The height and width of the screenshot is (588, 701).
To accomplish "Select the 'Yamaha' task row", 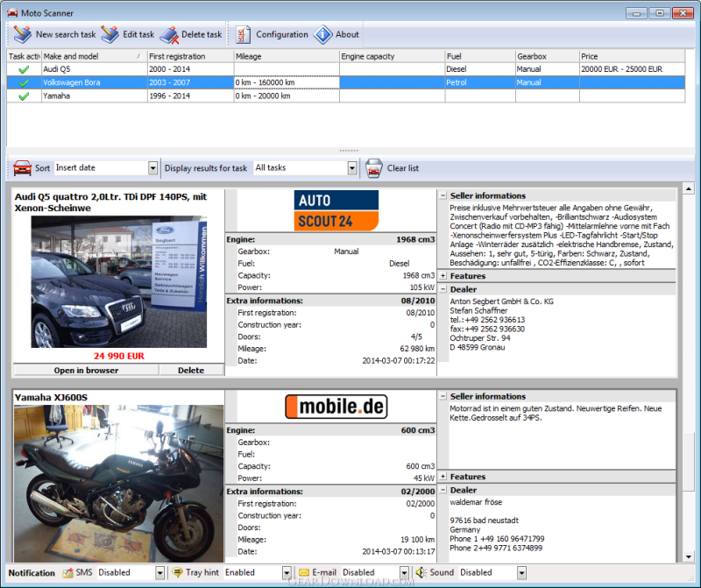I will pos(345,96).
